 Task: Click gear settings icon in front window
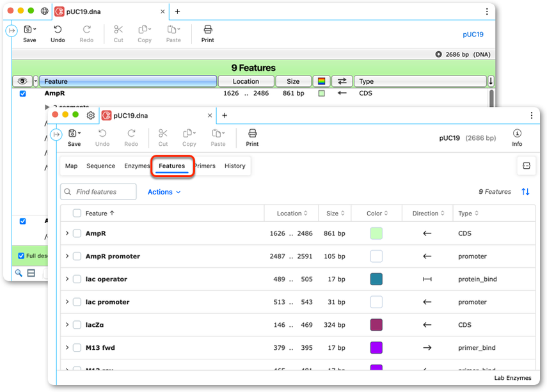click(91, 116)
